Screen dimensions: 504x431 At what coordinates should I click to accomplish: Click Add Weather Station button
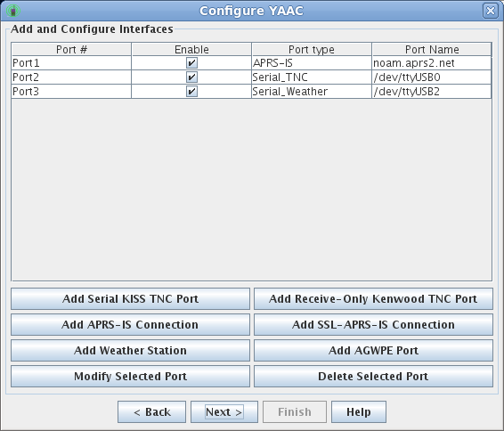[130, 350]
